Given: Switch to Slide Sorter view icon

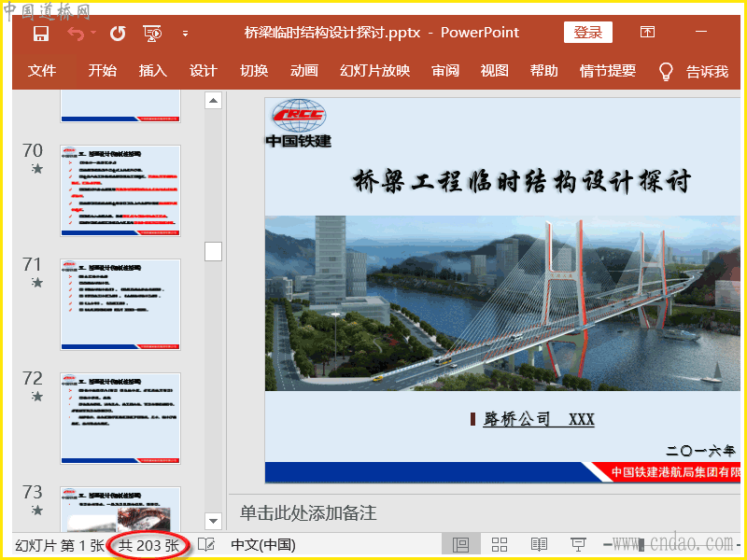Looking at the screenshot, I should pos(500,545).
